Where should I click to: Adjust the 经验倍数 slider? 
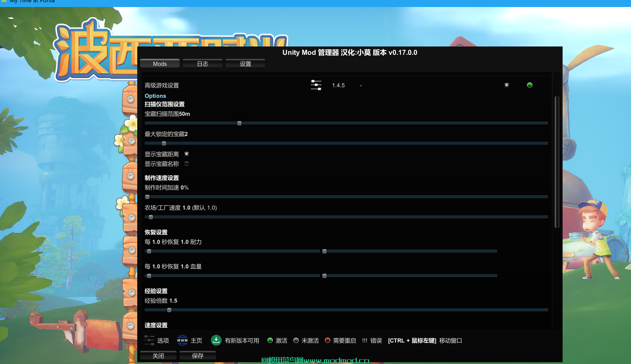coord(169,310)
